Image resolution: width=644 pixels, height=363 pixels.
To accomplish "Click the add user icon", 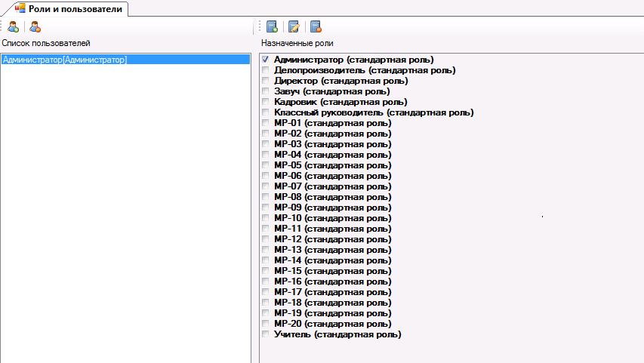I will (x=13, y=27).
